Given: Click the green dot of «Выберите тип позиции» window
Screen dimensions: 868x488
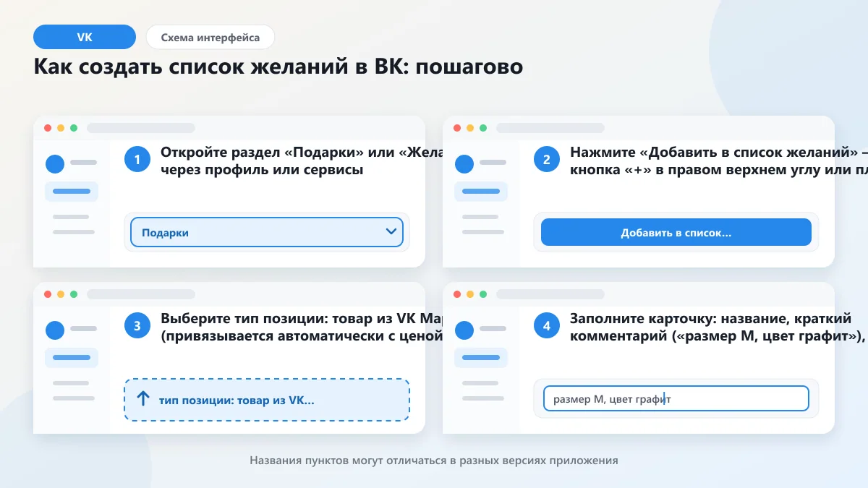Looking at the screenshot, I should [x=74, y=294].
